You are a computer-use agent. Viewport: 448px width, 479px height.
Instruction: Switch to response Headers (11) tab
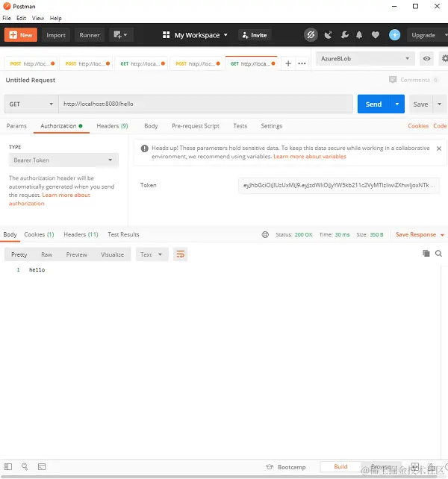[x=81, y=234]
